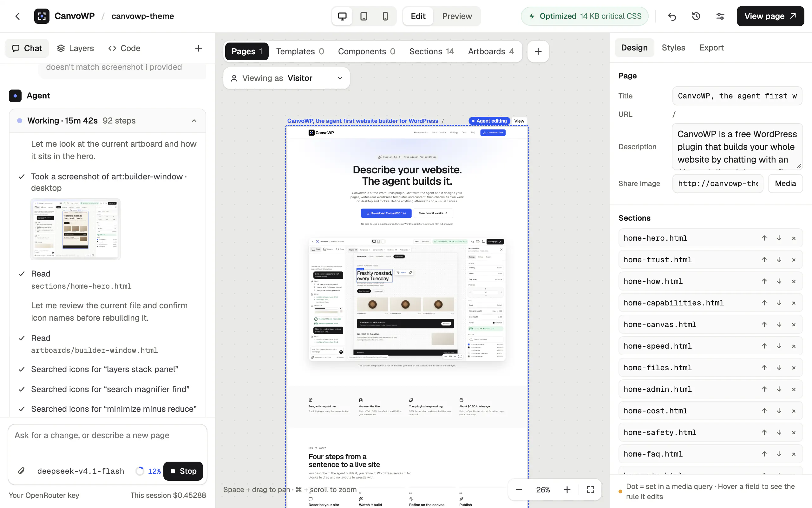Select Preview mode
This screenshot has height=508, width=812.
pos(457,16)
